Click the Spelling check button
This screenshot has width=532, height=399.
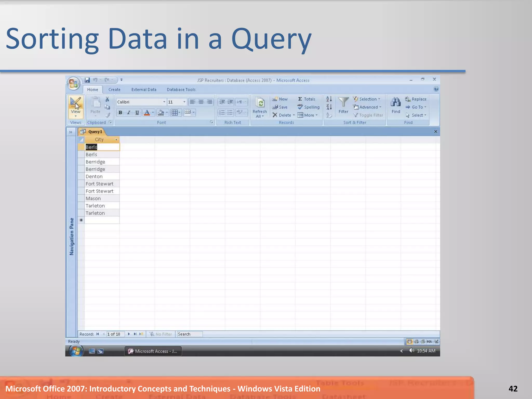point(308,107)
